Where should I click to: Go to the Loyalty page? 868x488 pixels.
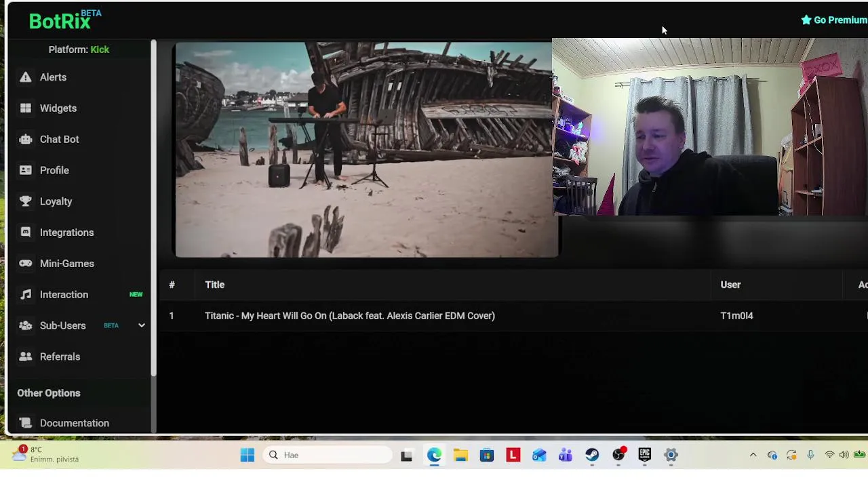click(56, 201)
